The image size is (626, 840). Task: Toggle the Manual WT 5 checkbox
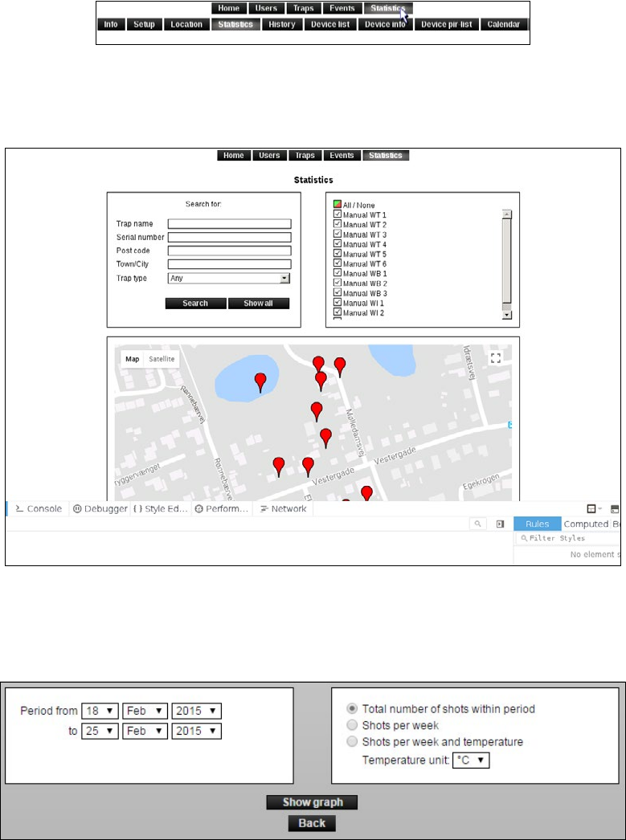coord(338,254)
